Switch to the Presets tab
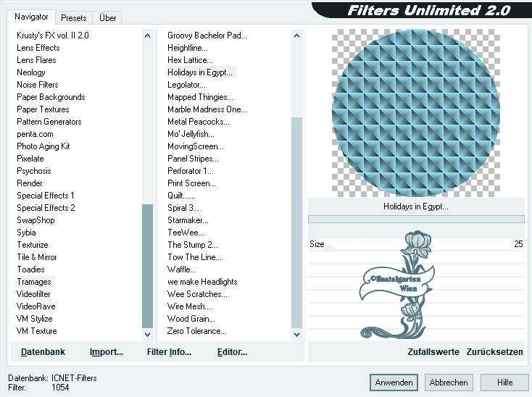 (x=74, y=18)
